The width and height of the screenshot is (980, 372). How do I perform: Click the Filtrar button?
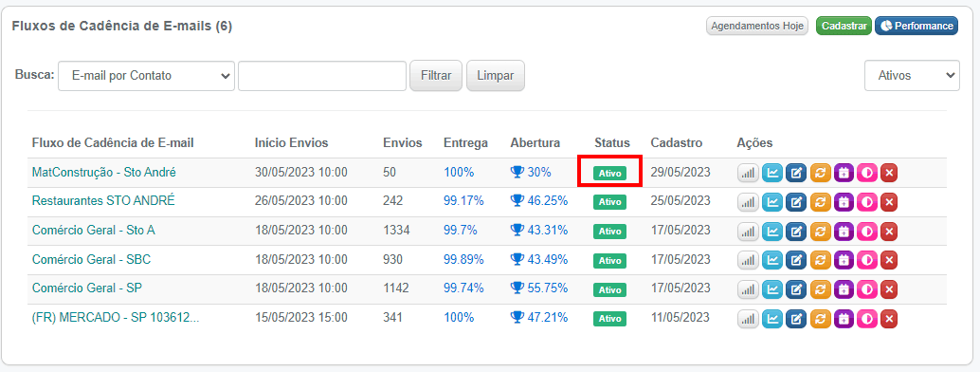436,76
